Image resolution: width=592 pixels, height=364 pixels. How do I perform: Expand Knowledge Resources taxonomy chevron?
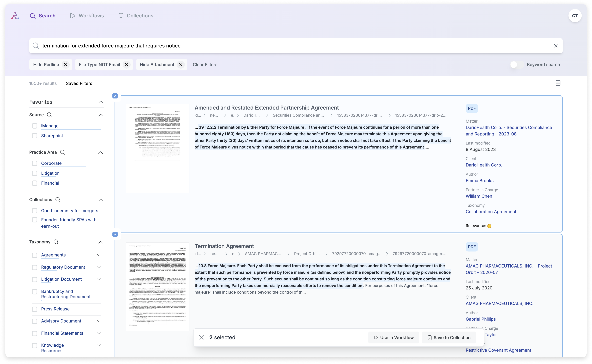pyautogui.click(x=98, y=345)
